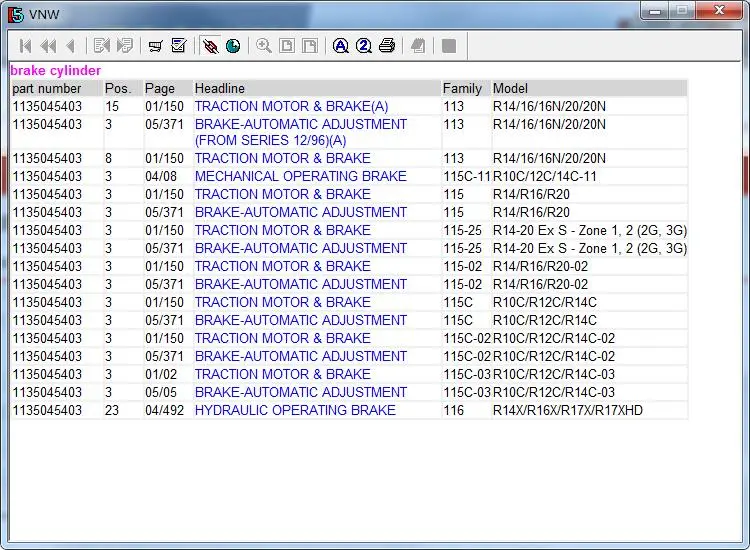Select part number in HYDRAULIC OPERATING BRAKE row
Viewport: 750px width, 550px height.
click(x=47, y=410)
